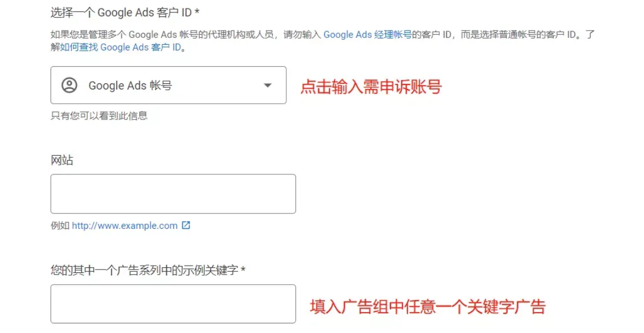Click the 如何查找 Google Ads 客户 ID link
This screenshot has width=644, height=333.
(x=119, y=47)
